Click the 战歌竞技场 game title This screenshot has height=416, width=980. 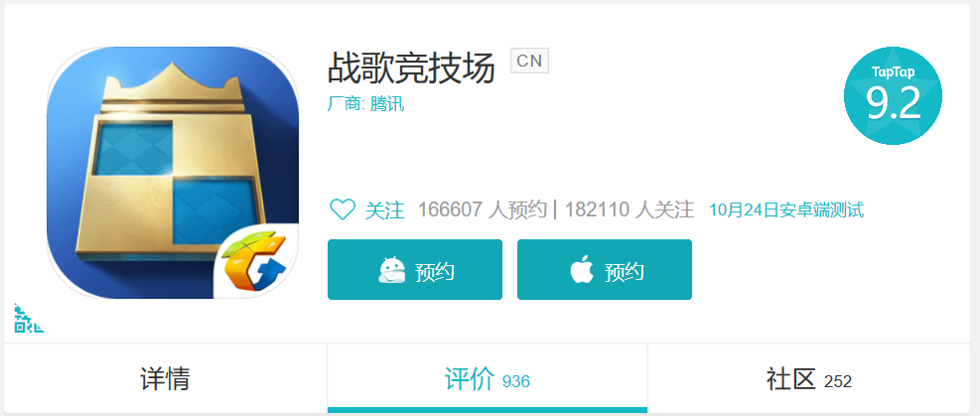411,69
